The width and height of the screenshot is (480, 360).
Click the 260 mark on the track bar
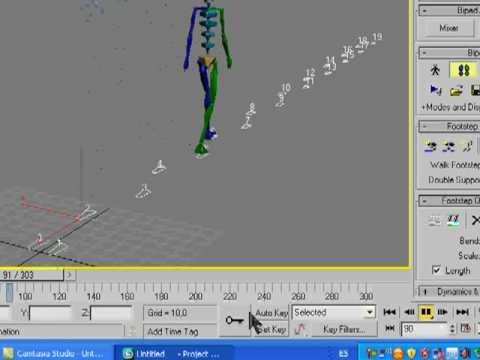pos(298,295)
